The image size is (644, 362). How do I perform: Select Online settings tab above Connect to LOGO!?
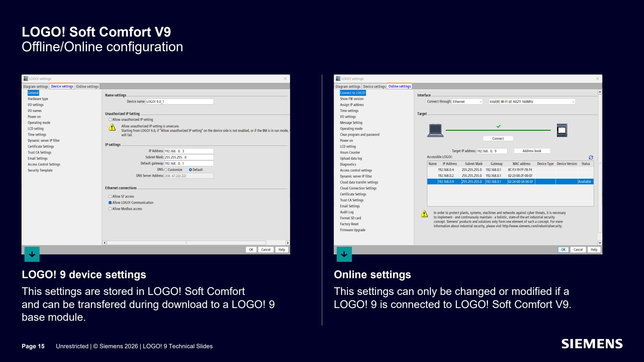399,86
